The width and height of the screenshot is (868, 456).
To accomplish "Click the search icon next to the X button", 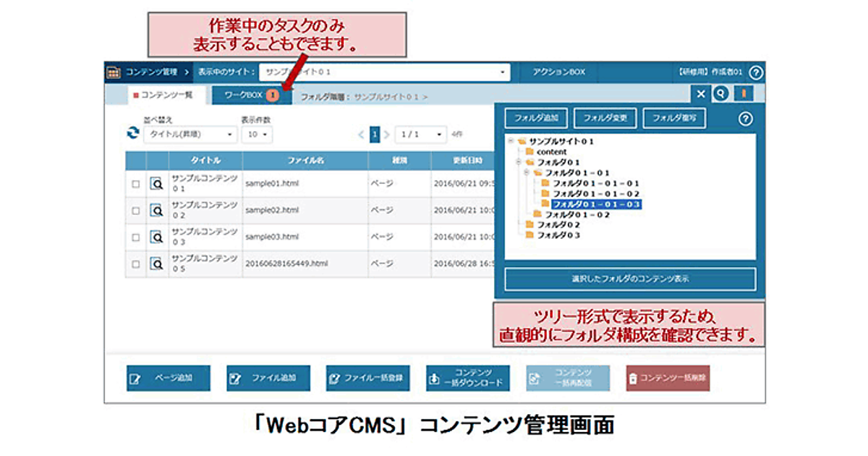I will tap(721, 94).
